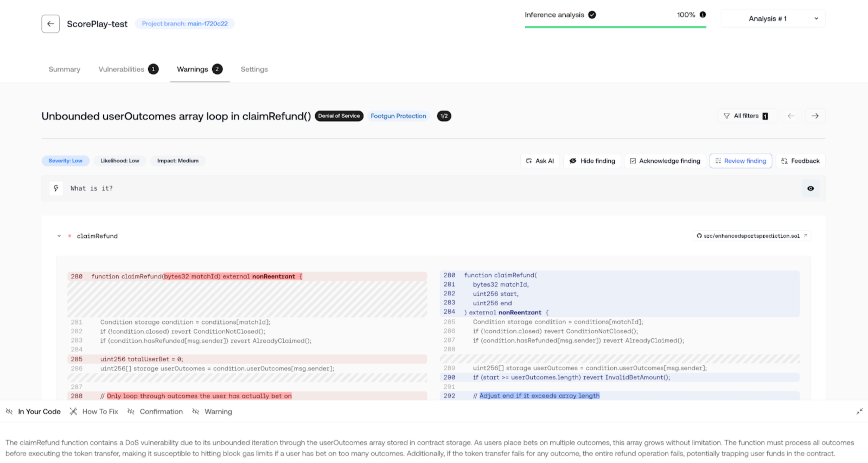868x463 pixels.
Task: Click the red dot beside claimRefund
Action: coord(69,236)
